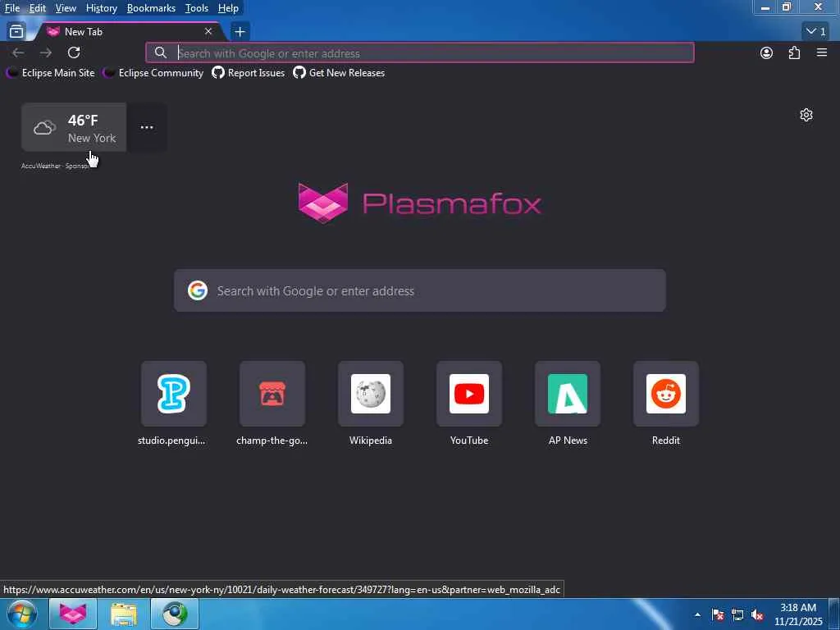Open the Firefox View icon
The width and height of the screenshot is (840, 630).
(16, 32)
